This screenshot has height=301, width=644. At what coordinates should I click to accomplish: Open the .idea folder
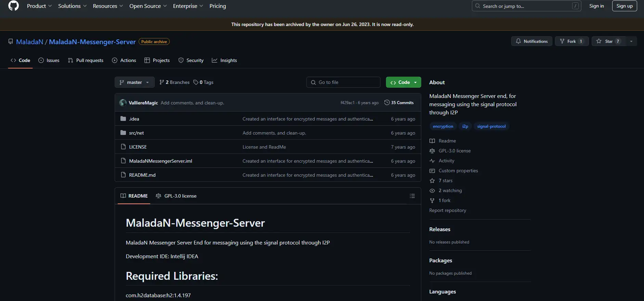[x=134, y=119]
